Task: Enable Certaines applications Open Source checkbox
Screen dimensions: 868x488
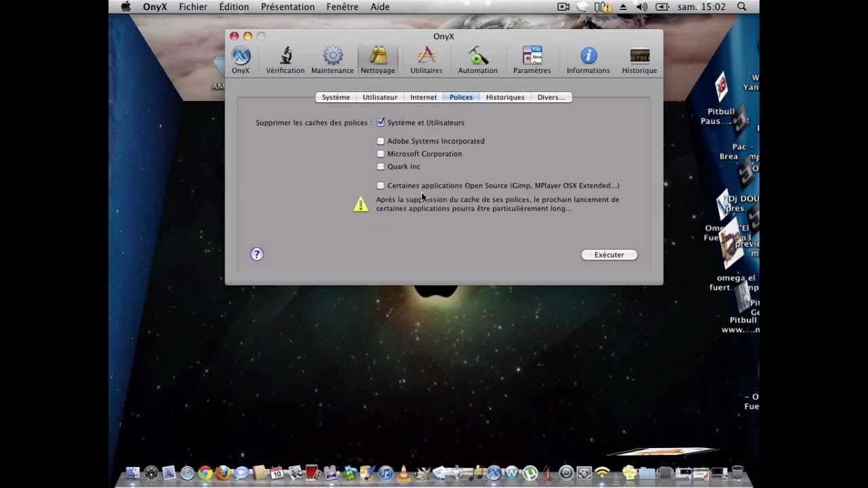Action: pyautogui.click(x=380, y=186)
